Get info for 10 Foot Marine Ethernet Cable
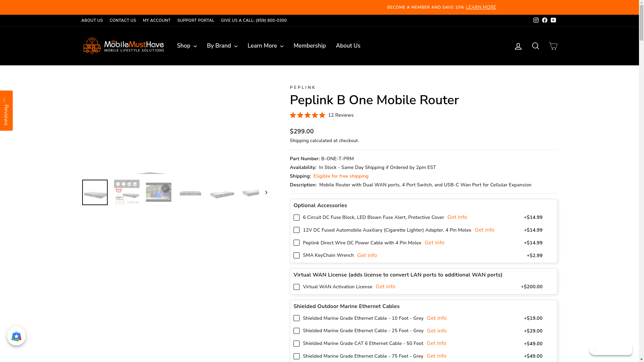The height and width of the screenshot is (362, 644). (436, 318)
